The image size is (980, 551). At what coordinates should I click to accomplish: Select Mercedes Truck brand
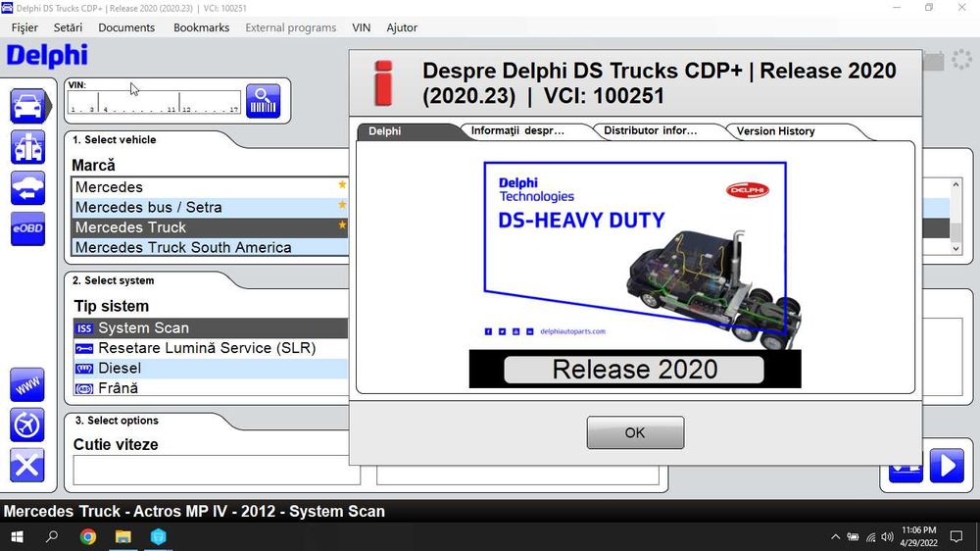tap(210, 227)
